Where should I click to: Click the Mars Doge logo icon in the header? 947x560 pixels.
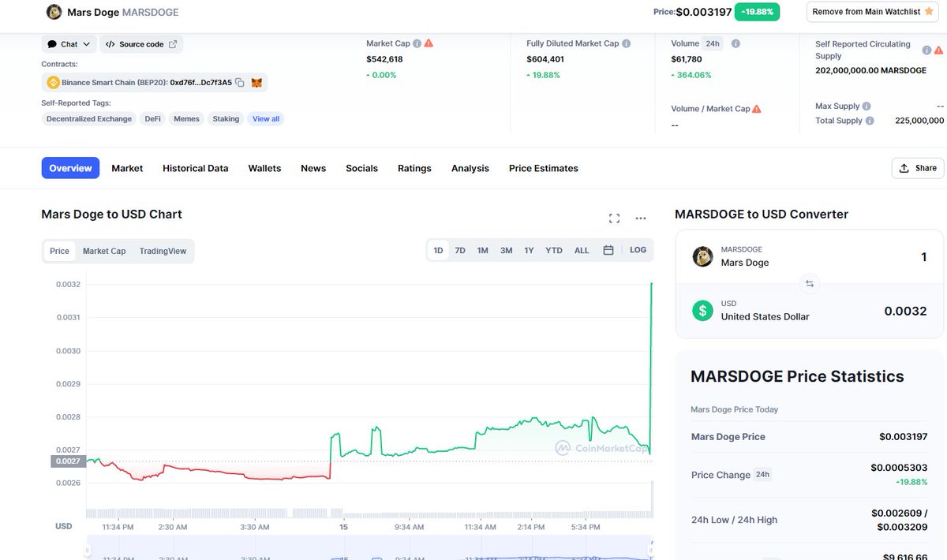click(54, 12)
